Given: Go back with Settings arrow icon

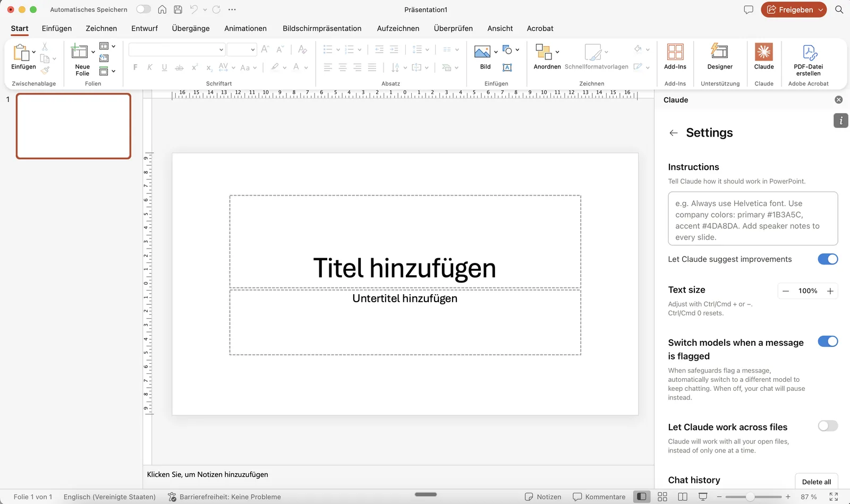Looking at the screenshot, I should pos(673,133).
